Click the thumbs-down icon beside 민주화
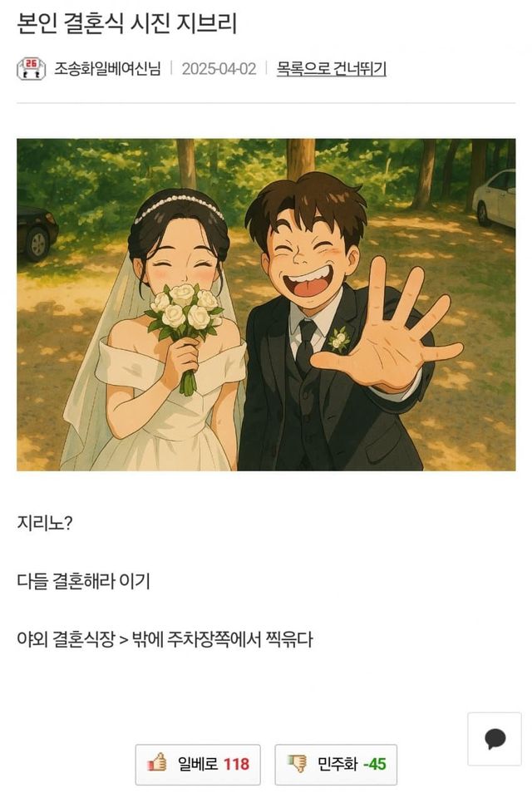This screenshot has height=793, width=532. pos(298,762)
